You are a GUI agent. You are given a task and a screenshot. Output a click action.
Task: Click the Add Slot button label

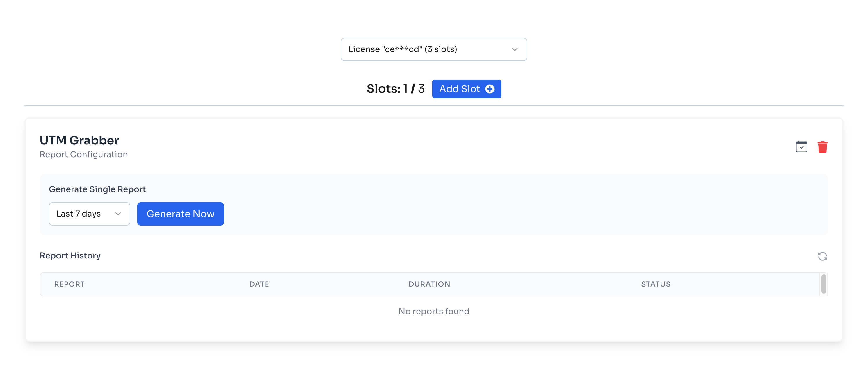point(459,89)
